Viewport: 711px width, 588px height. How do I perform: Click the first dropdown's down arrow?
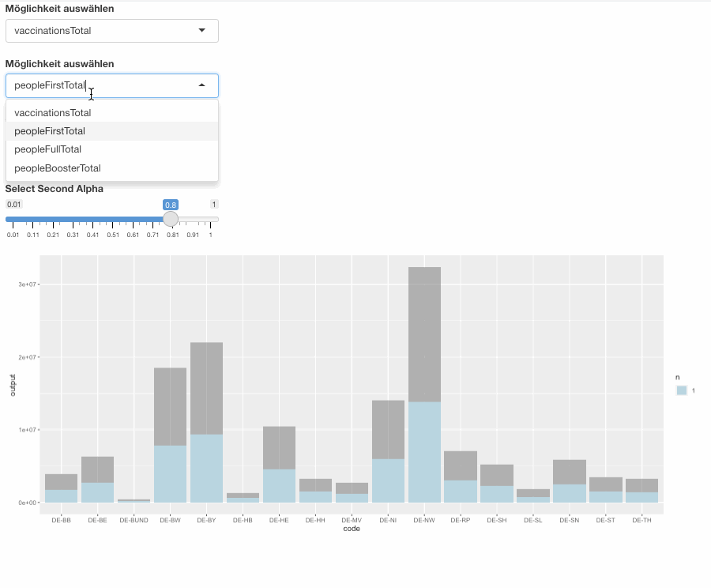click(x=201, y=30)
